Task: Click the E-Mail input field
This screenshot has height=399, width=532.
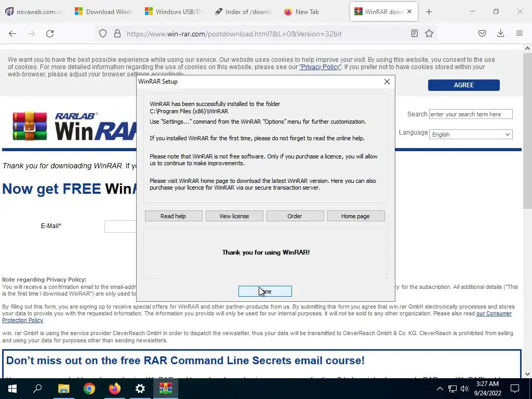Action: click(121, 227)
